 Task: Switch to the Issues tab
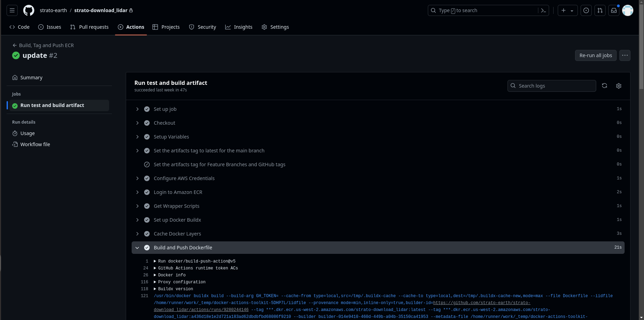(50, 27)
